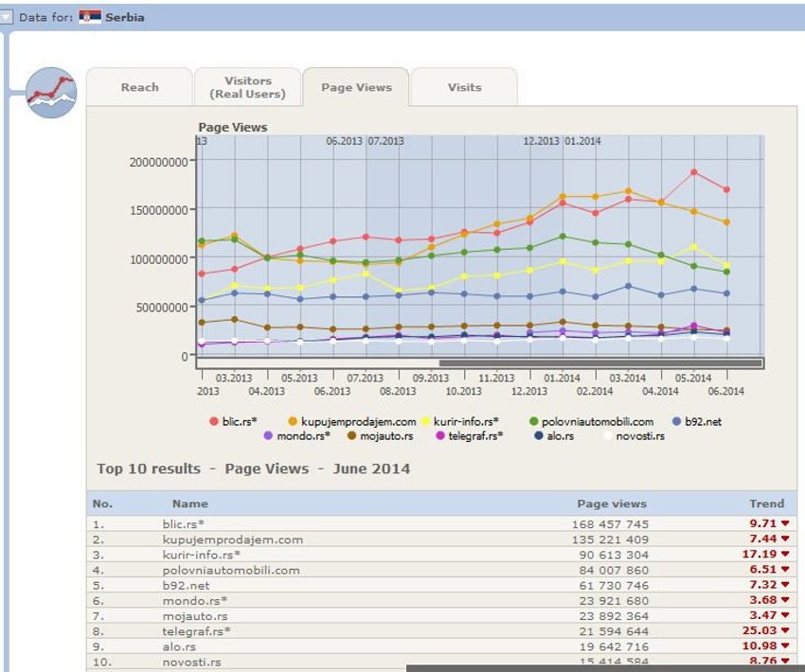Click the Page views column header
Image resolution: width=805 pixels, height=672 pixels.
[612, 504]
